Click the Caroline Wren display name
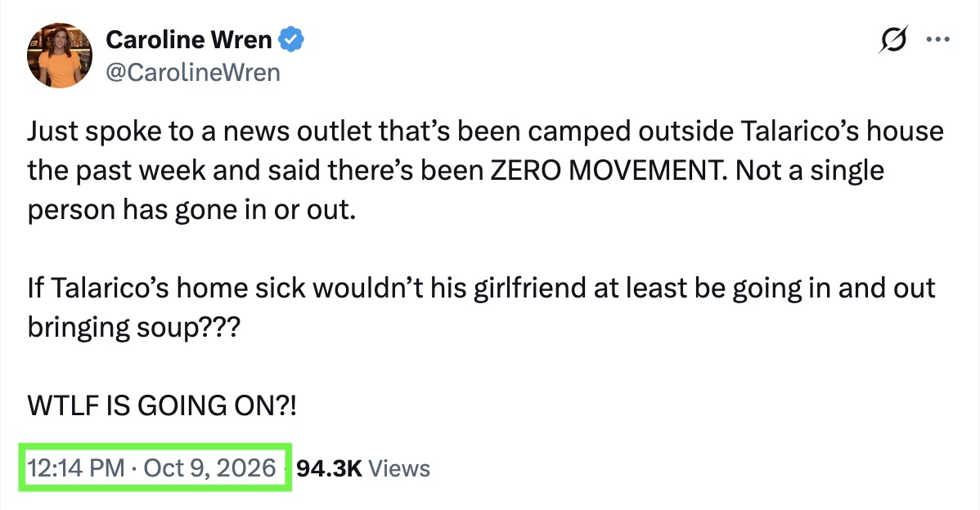Image resolution: width=980 pixels, height=510 pixels. pyautogui.click(x=189, y=40)
